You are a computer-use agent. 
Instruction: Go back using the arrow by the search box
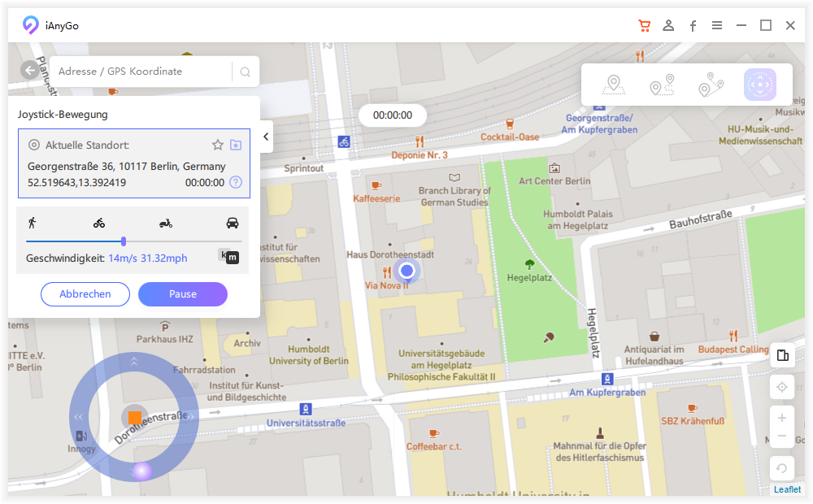(x=29, y=70)
